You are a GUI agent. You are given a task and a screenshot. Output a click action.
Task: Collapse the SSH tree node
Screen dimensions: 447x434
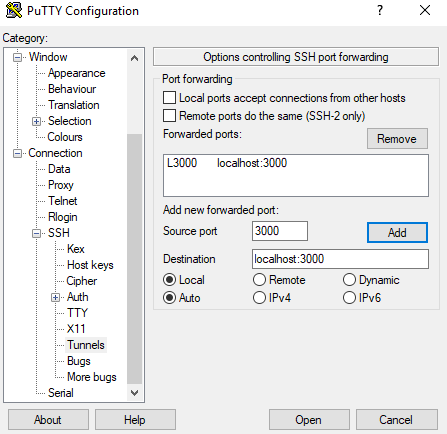(36, 233)
